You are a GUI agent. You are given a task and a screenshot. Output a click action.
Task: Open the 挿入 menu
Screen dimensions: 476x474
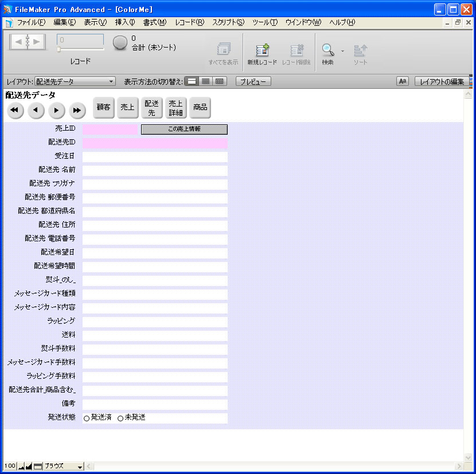pos(125,22)
